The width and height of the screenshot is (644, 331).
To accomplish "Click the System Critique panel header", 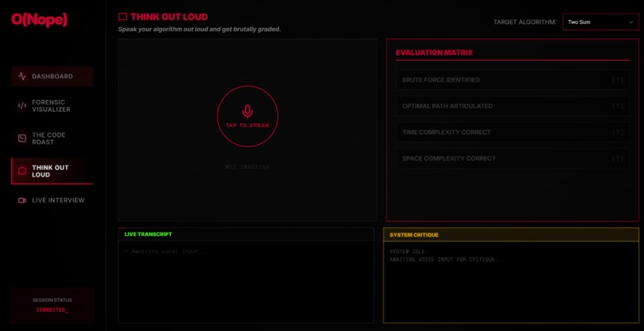I will coord(511,235).
